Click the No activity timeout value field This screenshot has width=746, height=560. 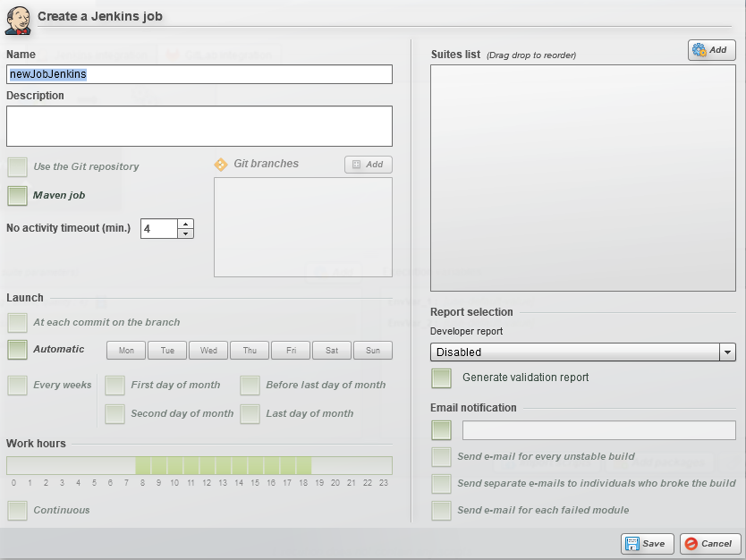click(159, 229)
